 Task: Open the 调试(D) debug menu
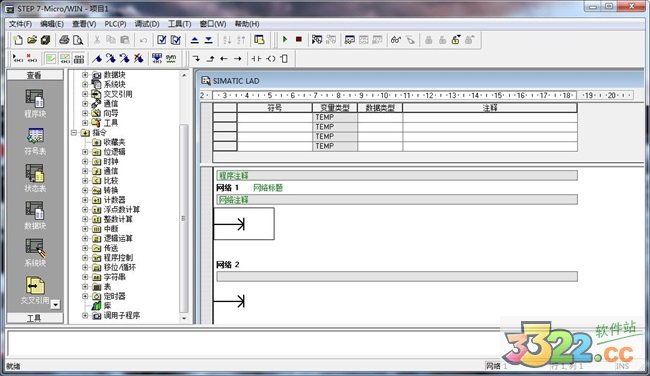pyautogui.click(x=147, y=24)
